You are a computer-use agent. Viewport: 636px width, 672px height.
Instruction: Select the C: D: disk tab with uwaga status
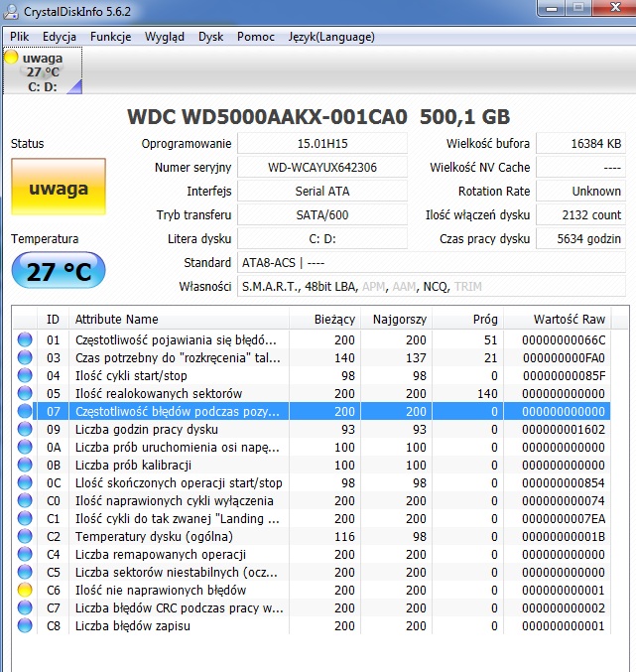43,71
